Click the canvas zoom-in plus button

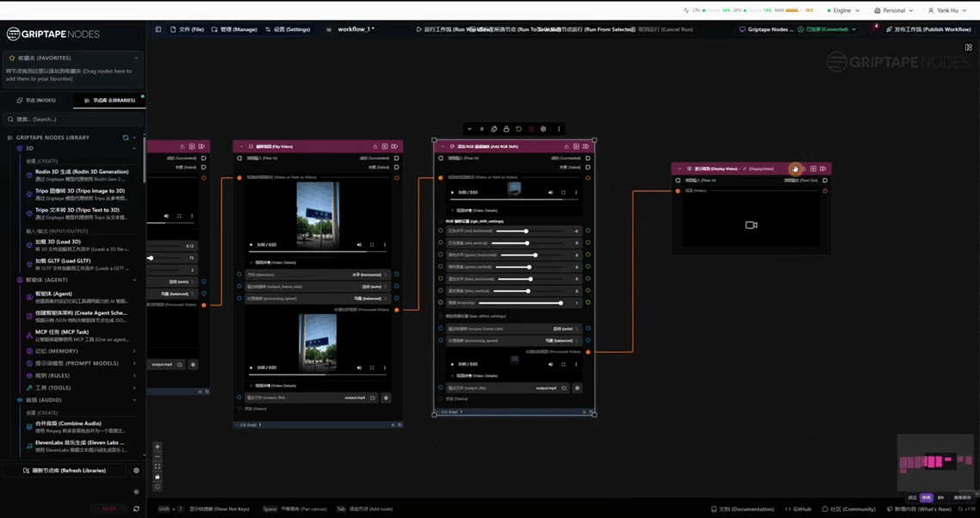click(158, 447)
